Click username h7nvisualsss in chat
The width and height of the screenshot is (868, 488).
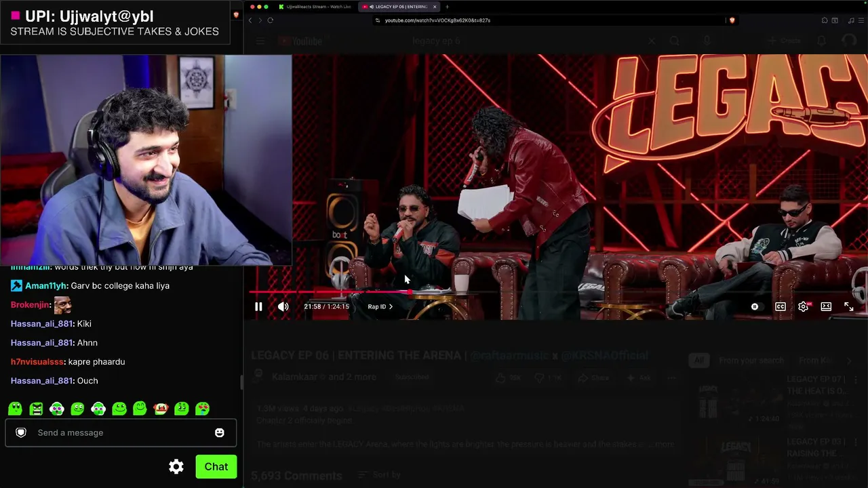pos(37,361)
